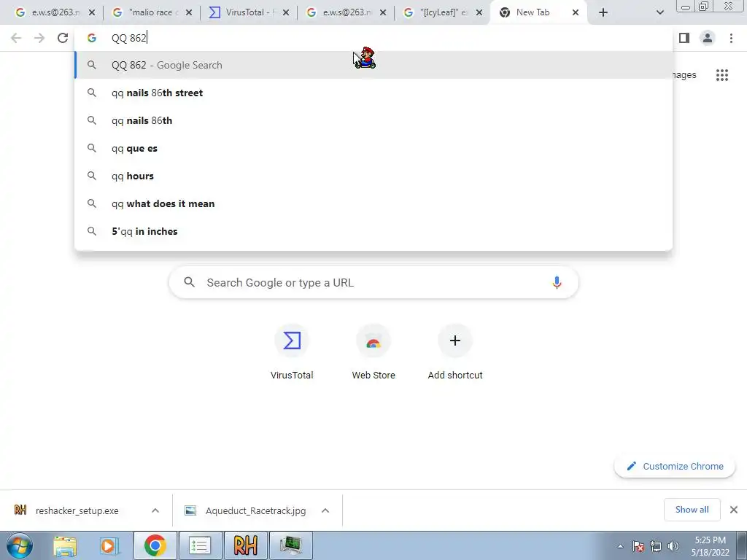The height and width of the screenshot is (560, 747).
Task: Close the "malio race" tab
Action: (x=189, y=13)
